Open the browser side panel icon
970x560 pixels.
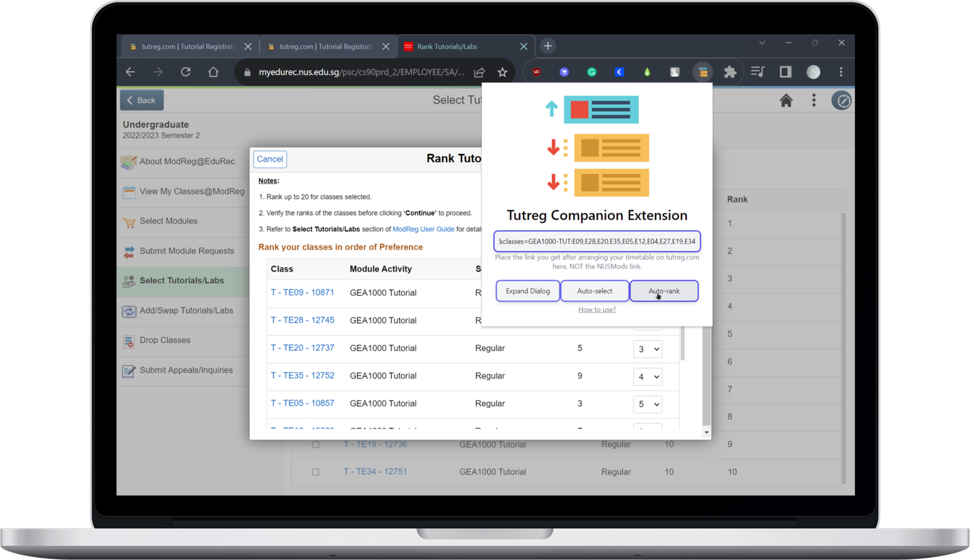pos(785,72)
